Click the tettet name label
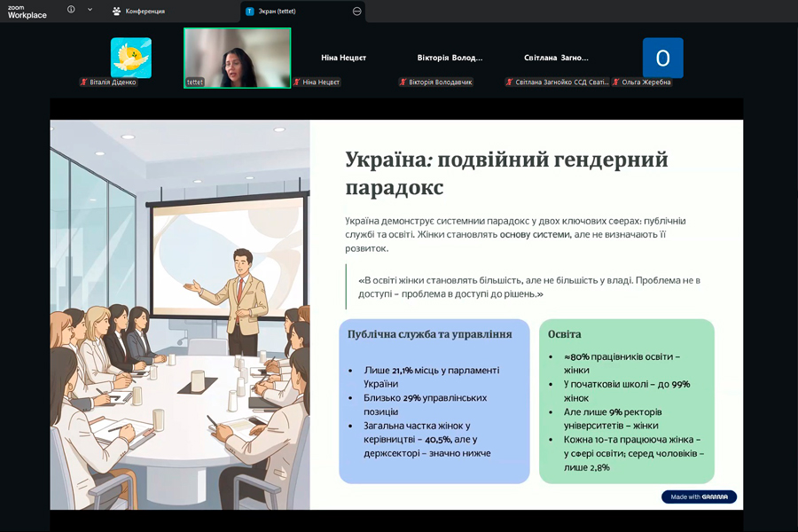Screen dimensions: 798x532 coord(194,82)
